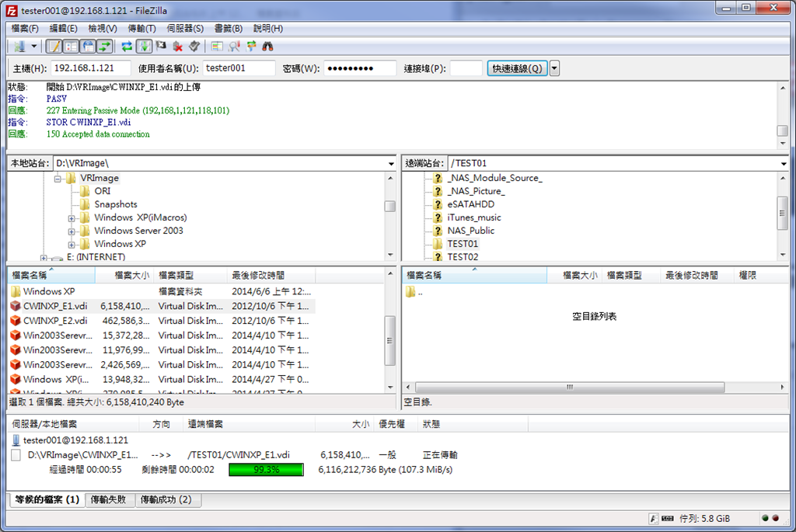
Task: Toggle the transfer queue display
Action: pos(105,47)
